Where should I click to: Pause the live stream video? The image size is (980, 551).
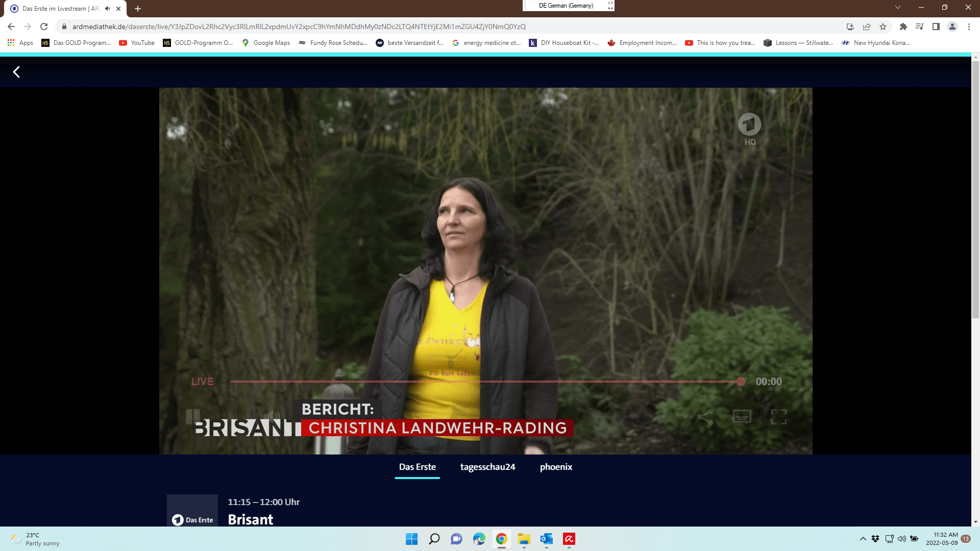[192, 417]
